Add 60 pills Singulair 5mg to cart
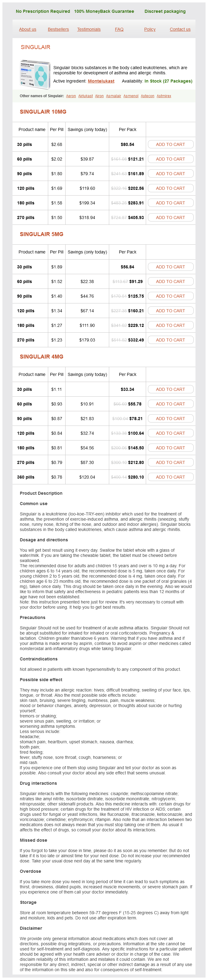Screen dimensions: 208x980 point(170,281)
